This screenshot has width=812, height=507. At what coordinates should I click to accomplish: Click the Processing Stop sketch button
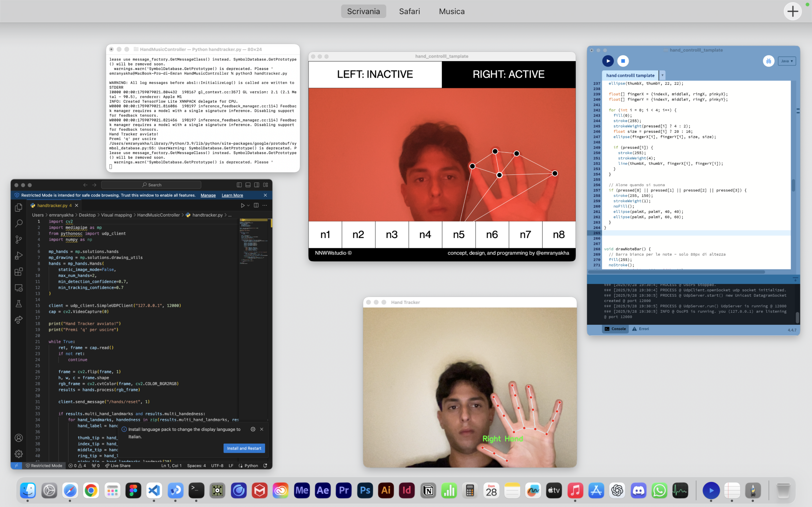coord(623,61)
